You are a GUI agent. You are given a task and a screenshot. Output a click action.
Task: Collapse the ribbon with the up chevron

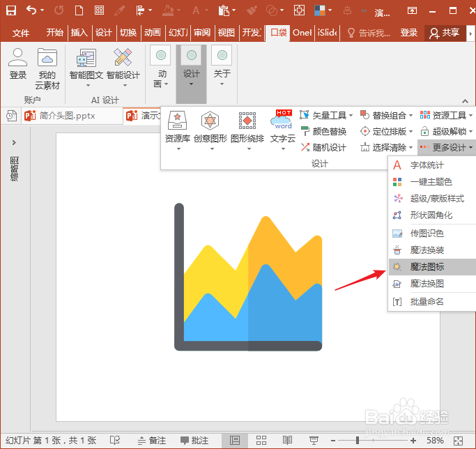pos(465,101)
